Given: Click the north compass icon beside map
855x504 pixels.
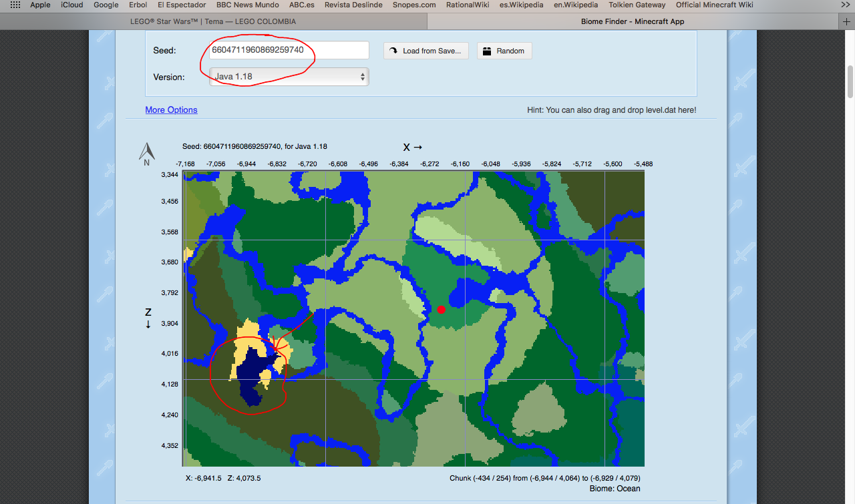Looking at the screenshot, I should tap(147, 154).
